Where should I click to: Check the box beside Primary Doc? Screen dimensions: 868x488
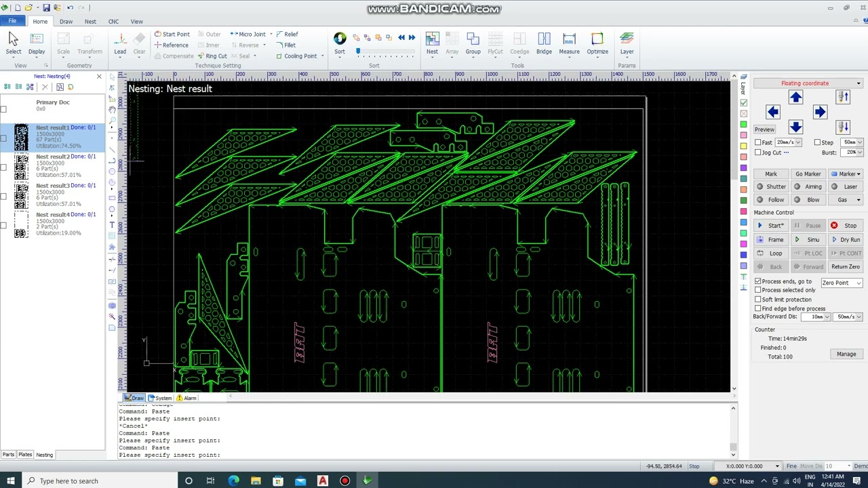click(3, 108)
